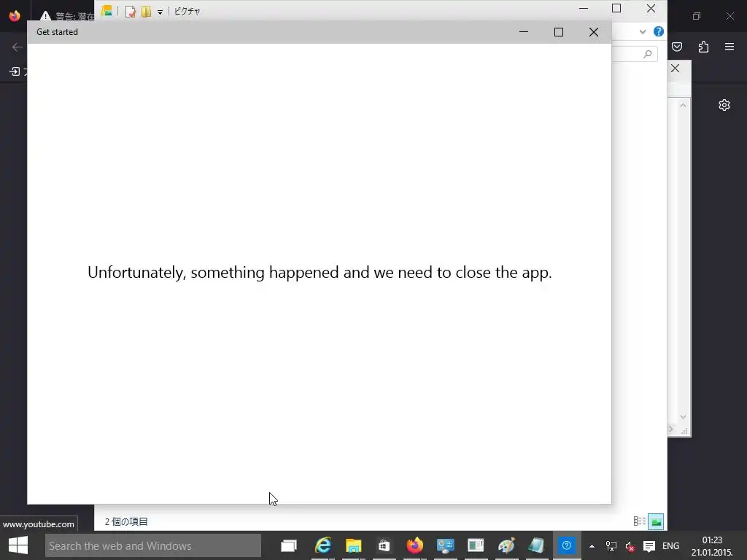Click the panel scroll-down arrow

point(683,416)
